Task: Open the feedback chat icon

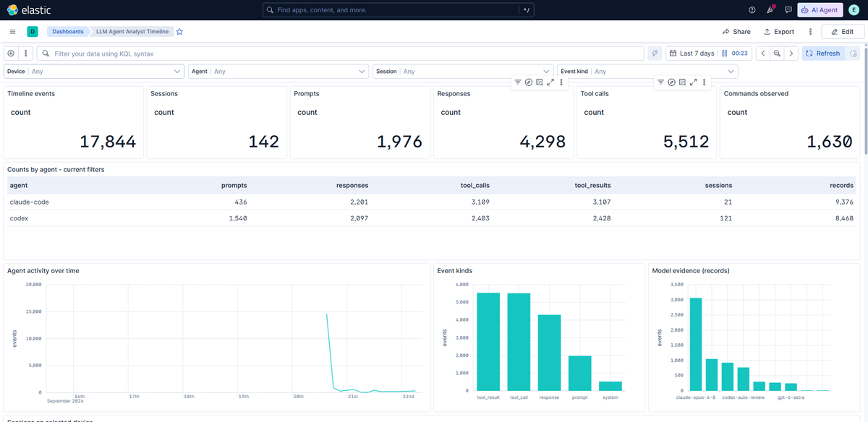Action: 788,10
